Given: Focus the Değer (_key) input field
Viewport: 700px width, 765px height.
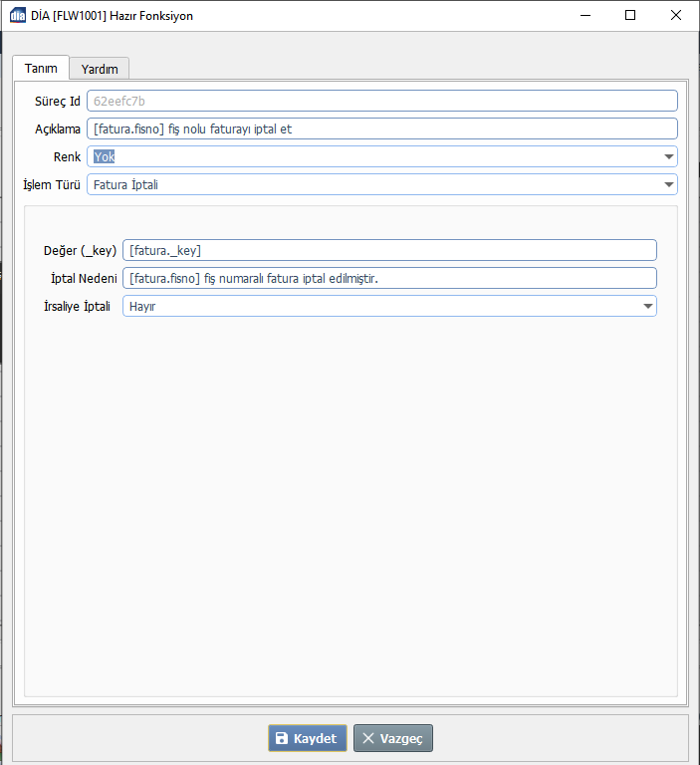Looking at the screenshot, I should (x=389, y=250).
